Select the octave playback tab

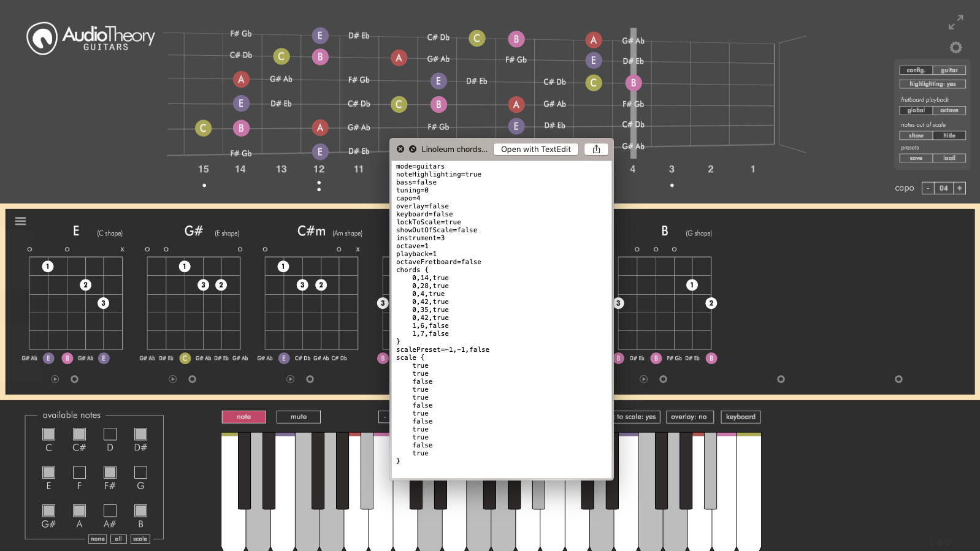click(949, 110)
